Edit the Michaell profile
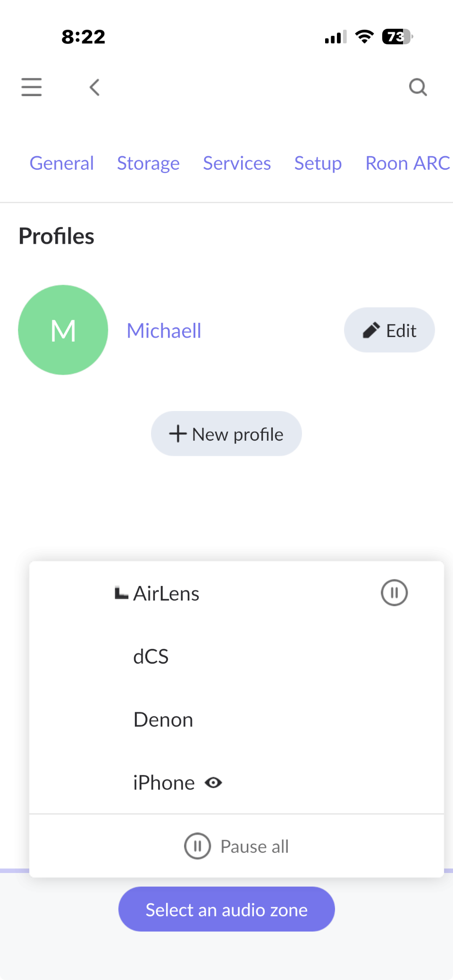This screenshot has height=980, width=453. click(x=389, y=330)
